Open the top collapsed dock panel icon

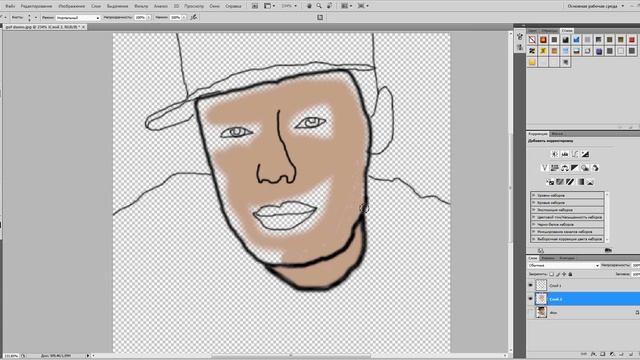(x=520, y=37)
